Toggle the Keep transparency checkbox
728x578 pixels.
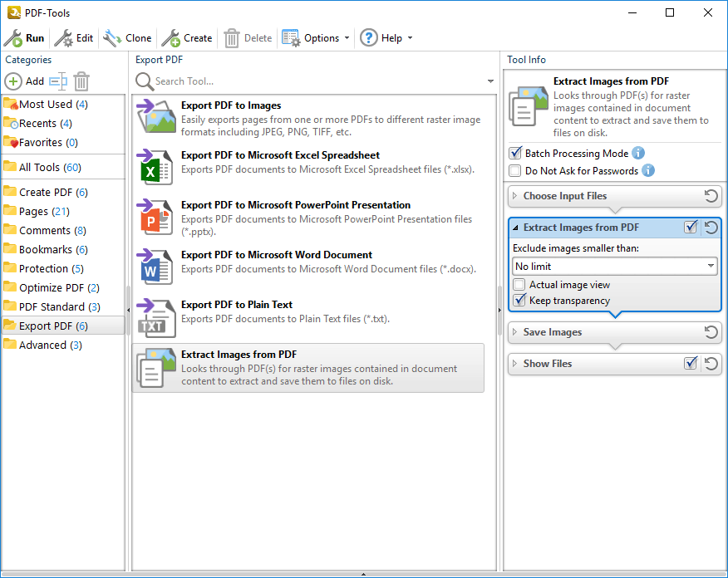[519, 300]
